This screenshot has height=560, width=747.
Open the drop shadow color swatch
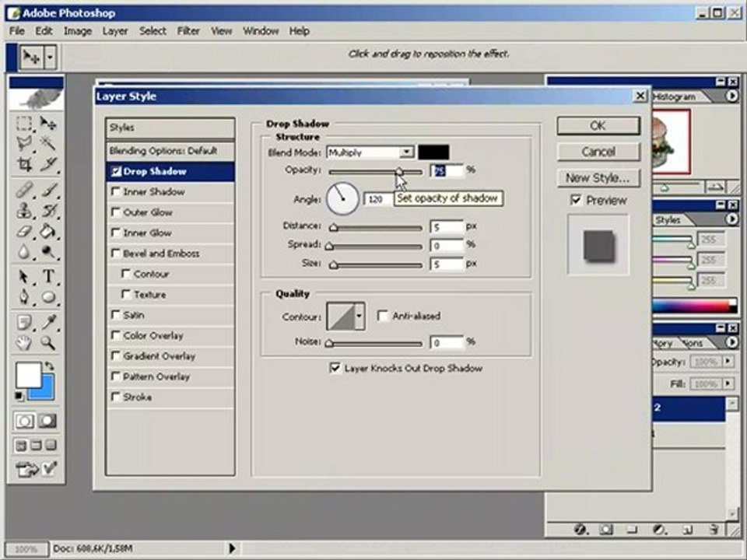433,152
